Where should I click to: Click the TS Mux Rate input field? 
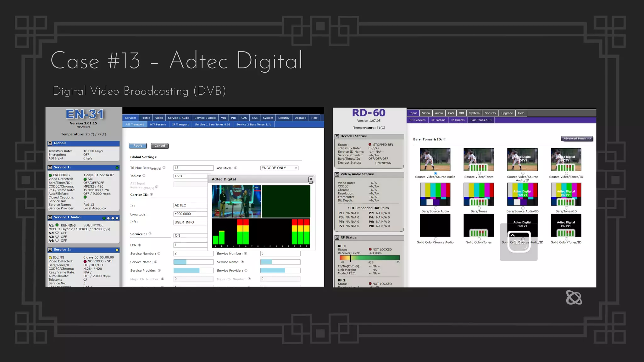click(x=193, y=168)
